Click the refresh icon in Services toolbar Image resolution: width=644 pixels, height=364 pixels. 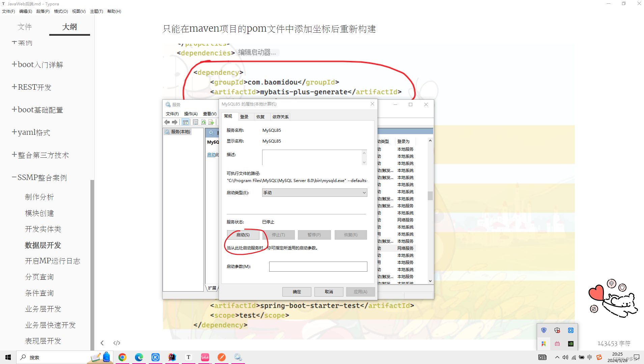[203, 122]
